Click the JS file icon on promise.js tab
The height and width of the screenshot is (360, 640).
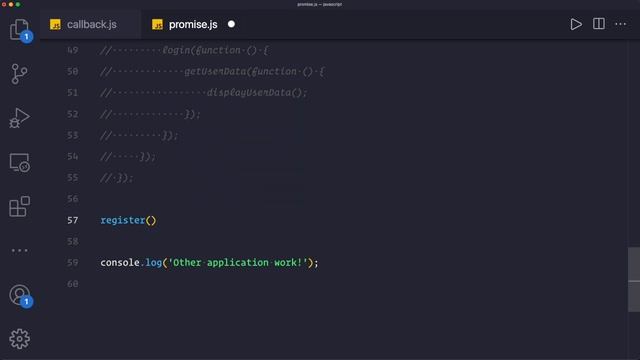(157, 24)
